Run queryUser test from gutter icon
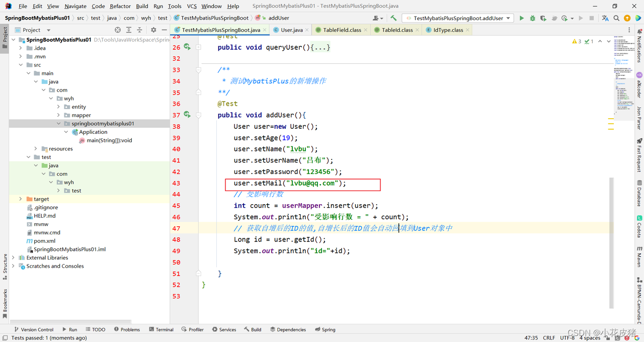This screenshot has width=644, height=342. pyautogui.click(x=187, y=47)
